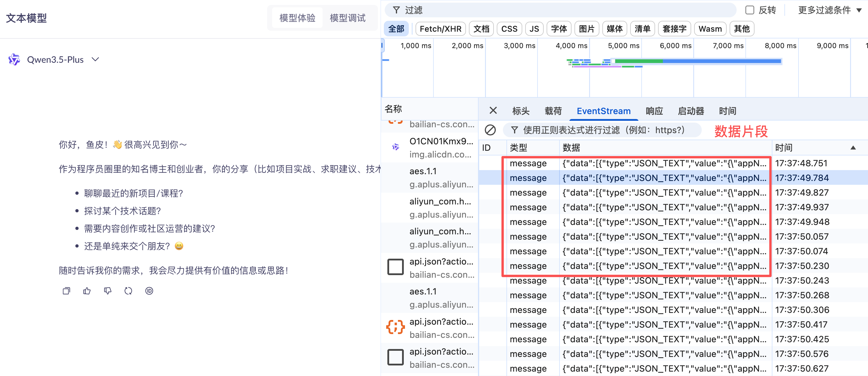
Task: Enable the Fetch/XHR filter chip
Action: (440, 29)
